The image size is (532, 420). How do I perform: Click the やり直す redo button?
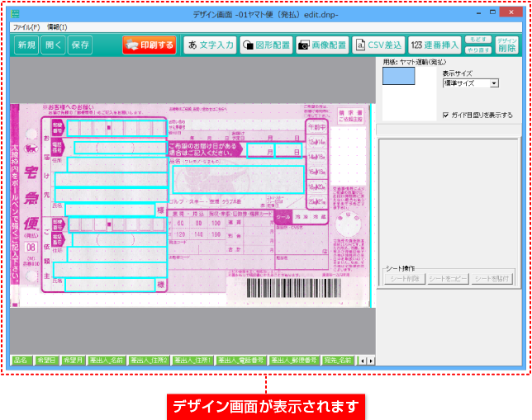pos(478,50)
